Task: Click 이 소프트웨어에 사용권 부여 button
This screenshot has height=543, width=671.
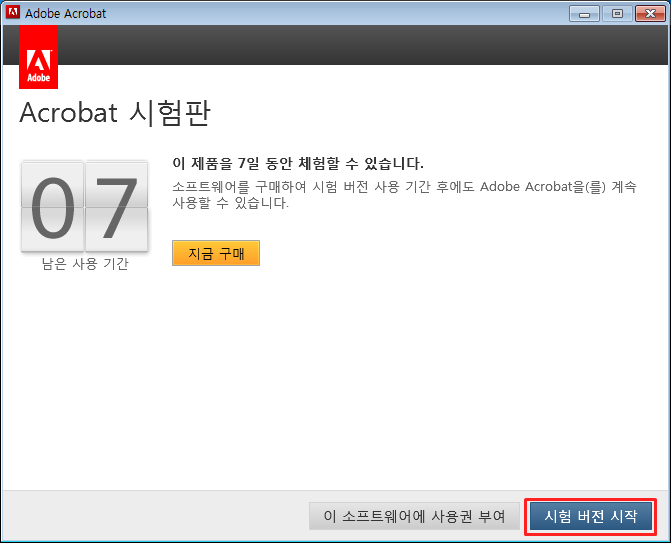Action: pyautogui.click(x=414, y=516)
